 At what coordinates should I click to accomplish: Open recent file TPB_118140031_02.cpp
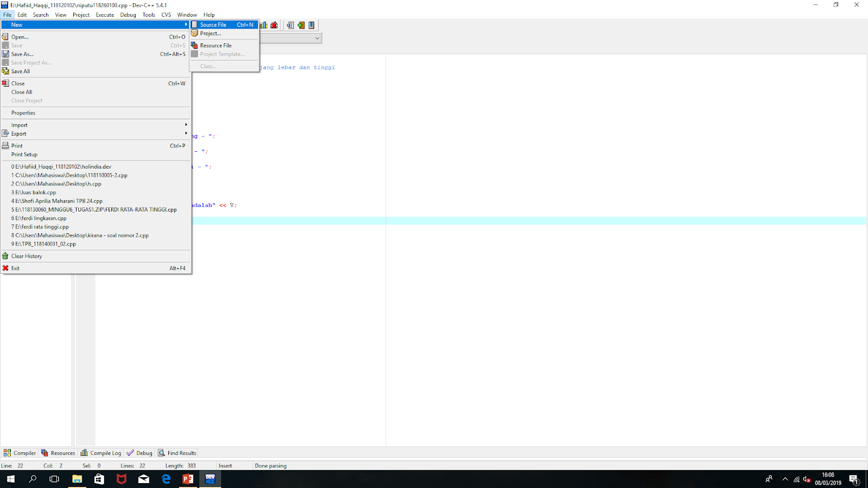tap(95, 244)
